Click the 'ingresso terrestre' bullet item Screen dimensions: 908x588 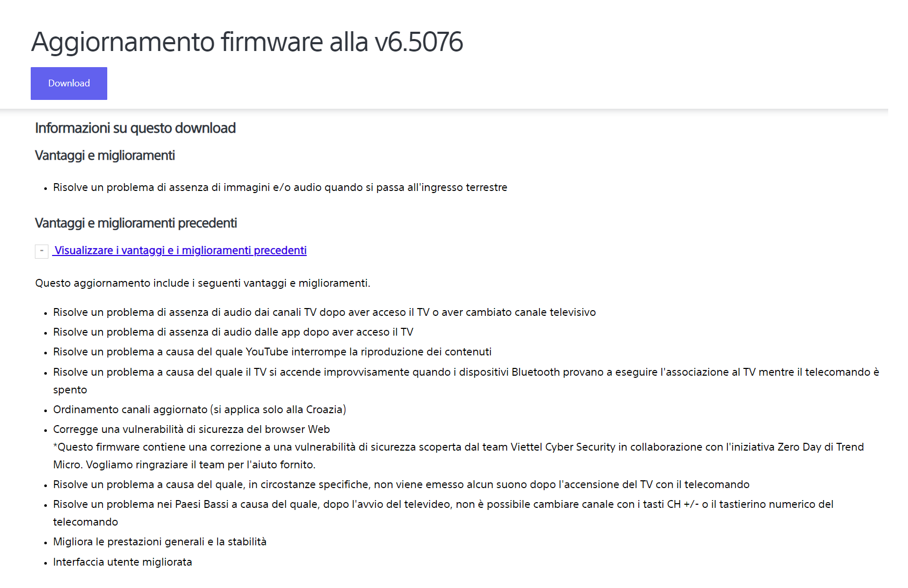tap(280, 187)
